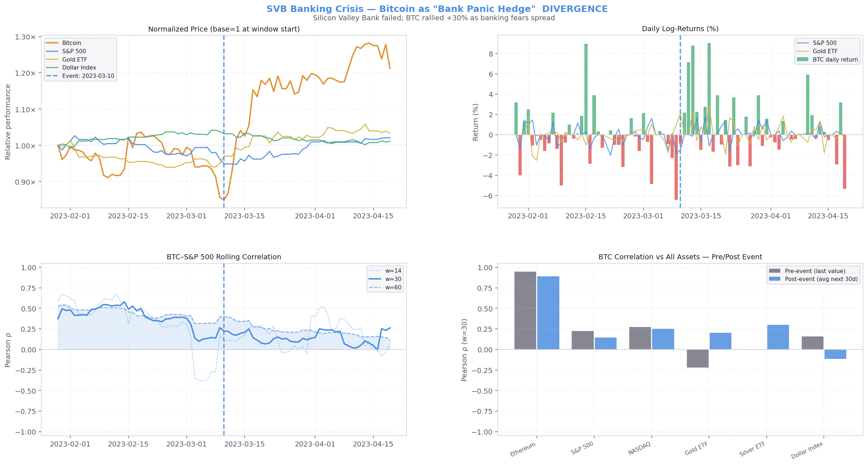
Task: Click "2023-04-15" on the Daily Log-Returns x-axis
Action: (x=828, y=216)
